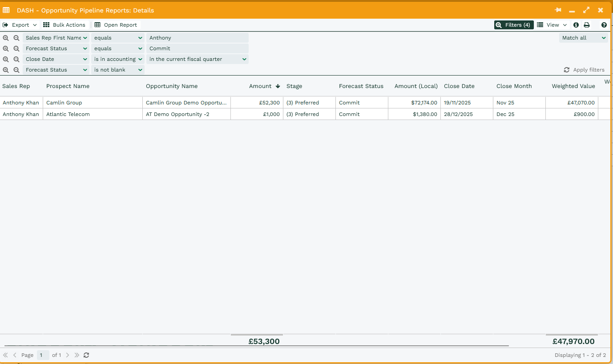
Task: Refresh the grid using the paging refresh icon
Action: [x=86, y=355]
